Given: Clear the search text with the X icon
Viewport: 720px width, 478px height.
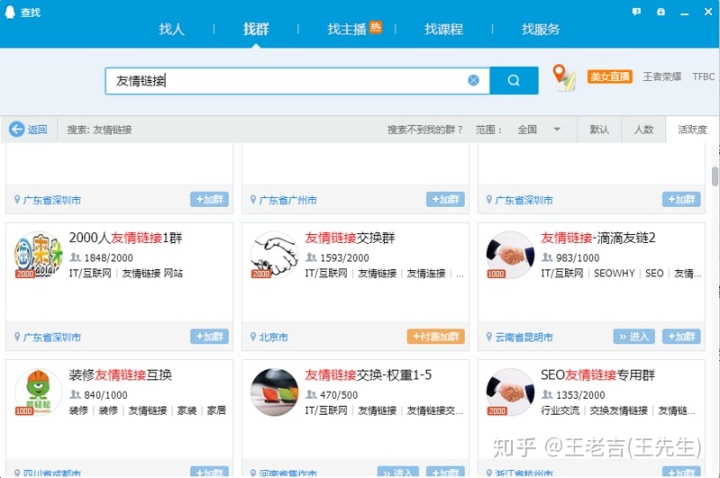Looking at the screenshot, I should [x=474, y=81].
